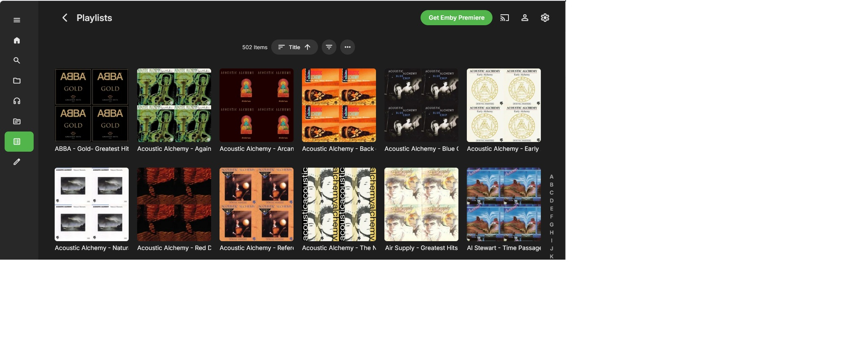Viewport: 868px width, 363px height.
Task: Jump to letter J in alphabet picker
Action: point(551,249)
